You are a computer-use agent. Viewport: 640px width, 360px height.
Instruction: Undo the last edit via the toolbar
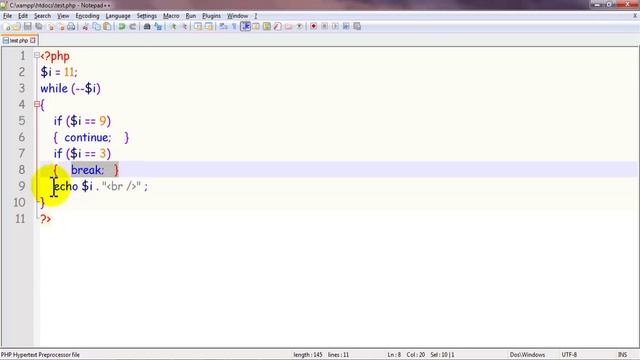tap(122, 27)
